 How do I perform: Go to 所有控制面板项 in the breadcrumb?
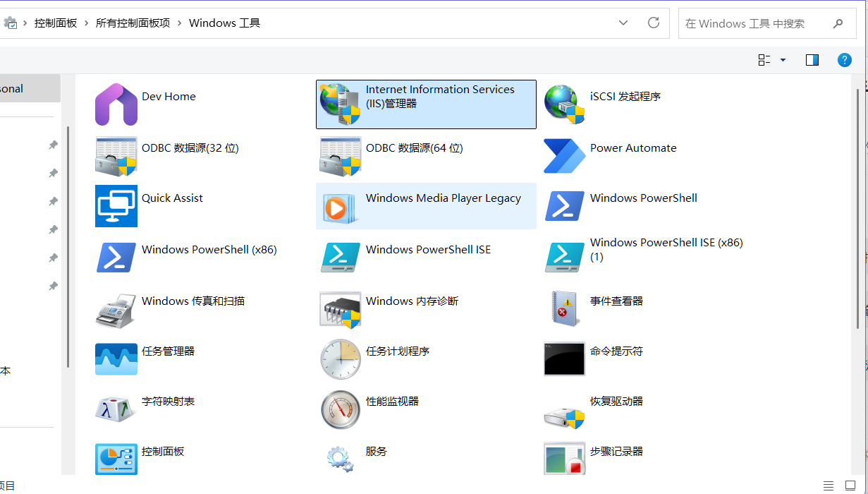pyautogui.click(x=133, y=23)
